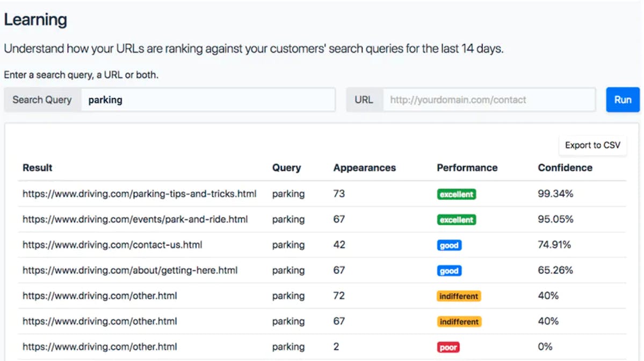Click the Performance column header
Image resolution: width=644 pixels, height=361 pixels.
pyautogui.click(x=467, y=168)
